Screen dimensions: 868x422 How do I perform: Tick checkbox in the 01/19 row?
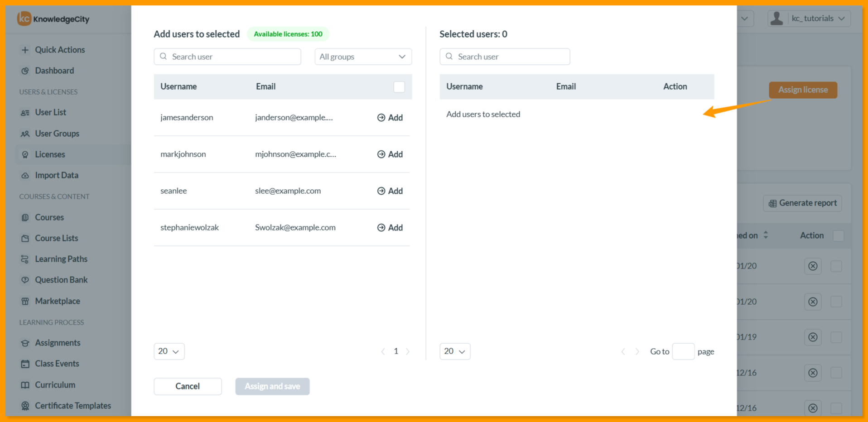click(836, 337)
